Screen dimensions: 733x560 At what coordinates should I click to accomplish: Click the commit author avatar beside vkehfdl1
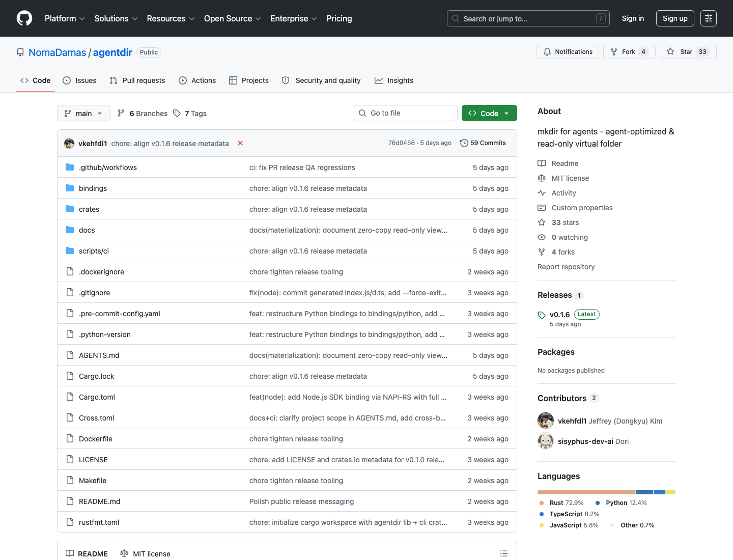69,144
